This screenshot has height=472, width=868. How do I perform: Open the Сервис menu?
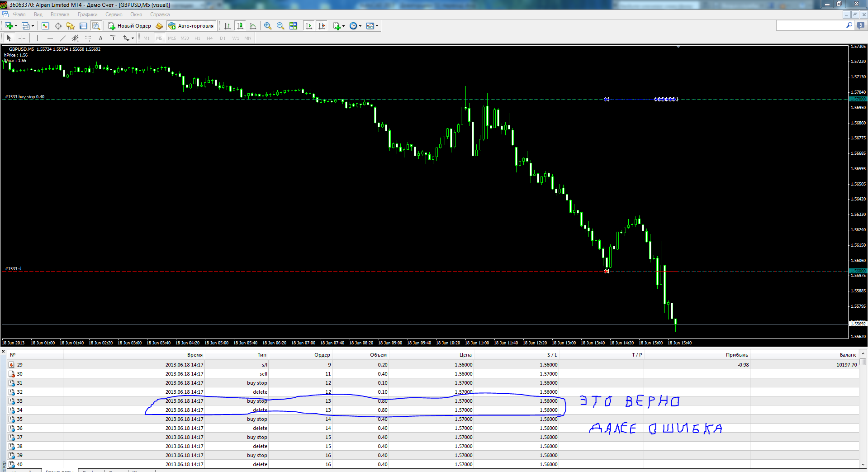pos(114,14)
